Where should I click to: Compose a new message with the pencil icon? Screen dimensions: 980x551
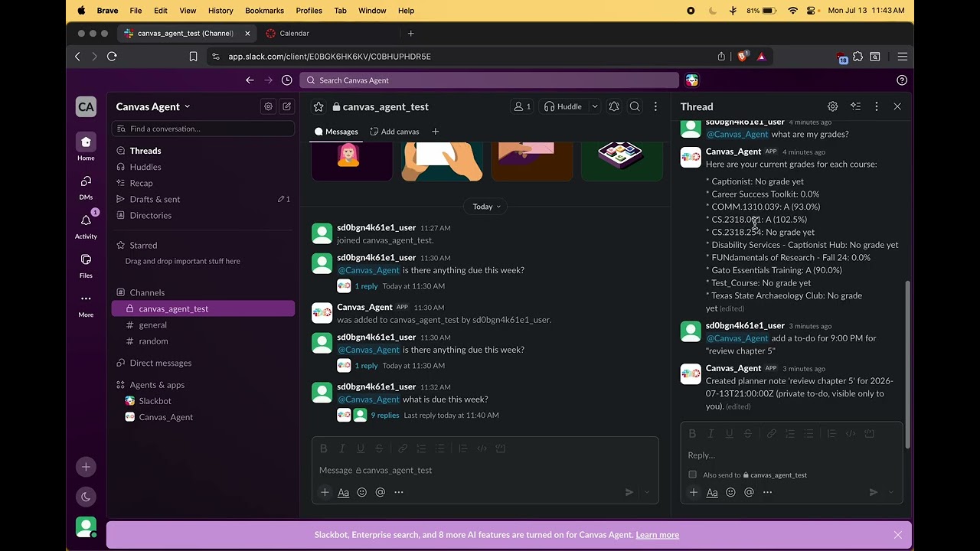286,106
